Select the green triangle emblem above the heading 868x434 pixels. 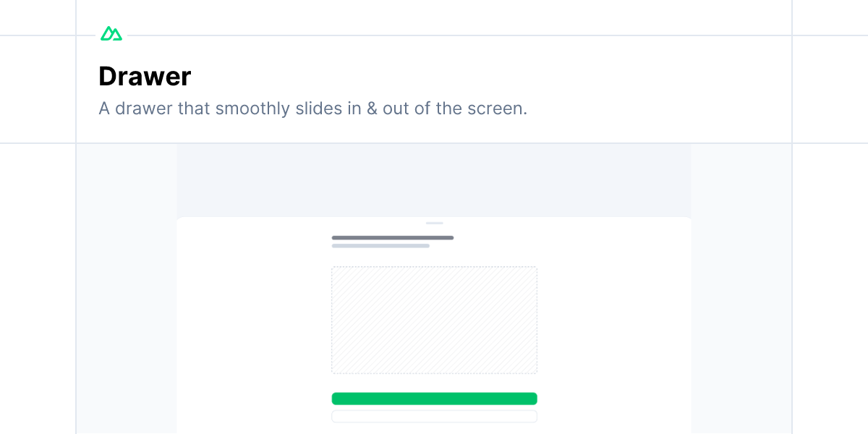[111, 33]
